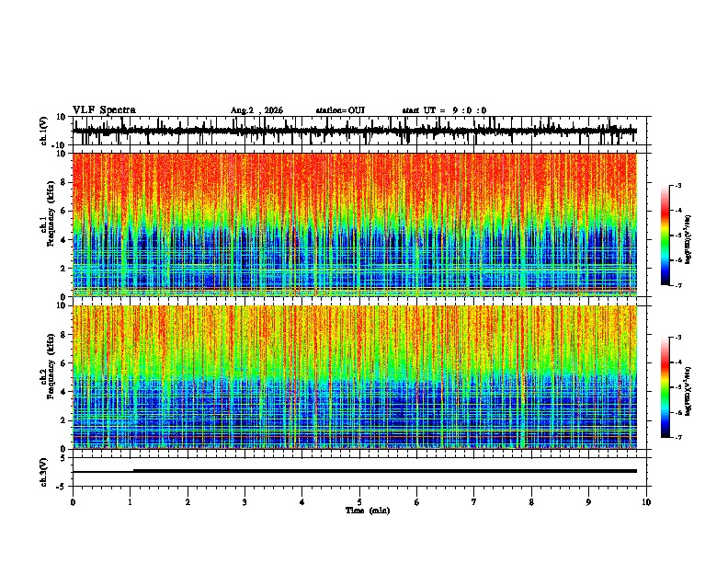
Task: Click time axis tick label 0
Action: click(x=73, y=502)
